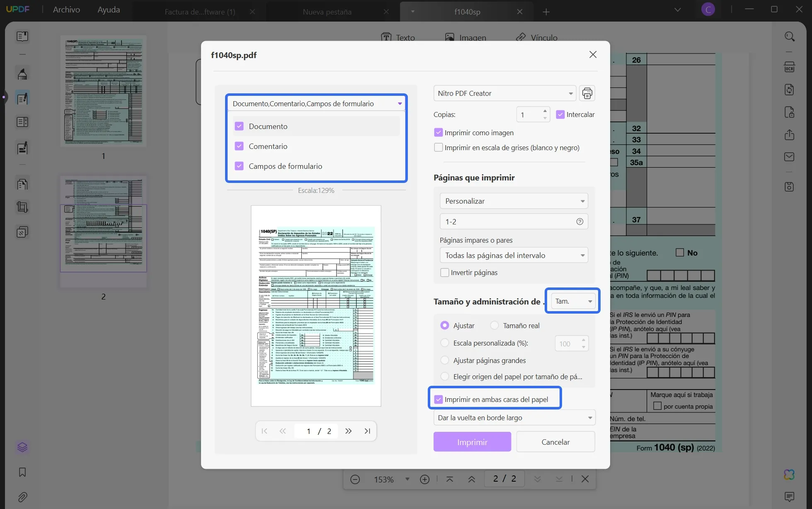Open the Personalizar page range dropdown
The width and height of the screenshot is (812, 509).
(x=514, y=201)
